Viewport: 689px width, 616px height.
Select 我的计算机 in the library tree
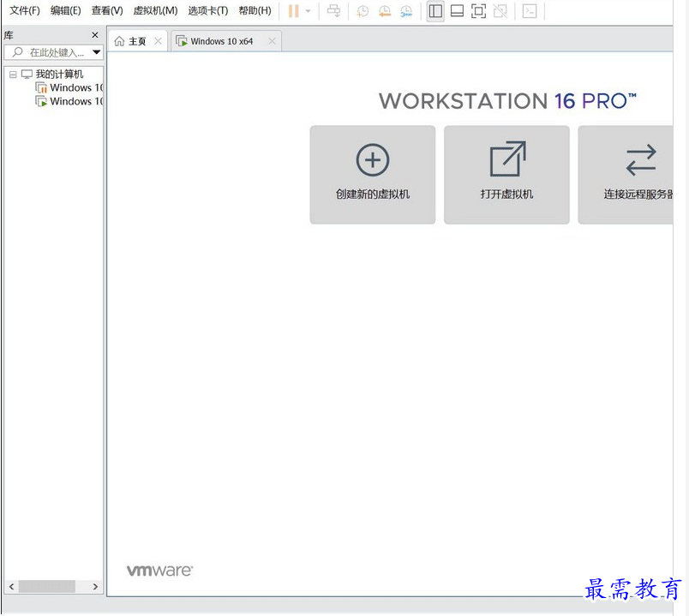[59, 74]
